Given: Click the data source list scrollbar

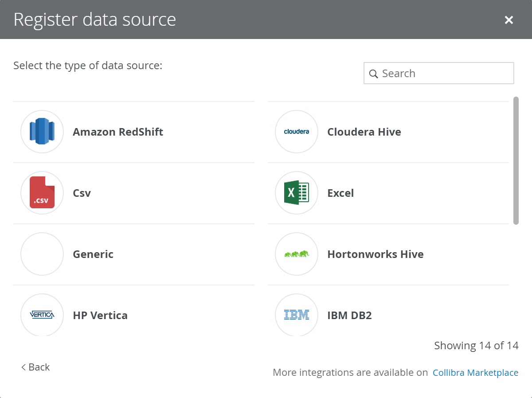Looking at the screenshot, I should pos(516,160).
